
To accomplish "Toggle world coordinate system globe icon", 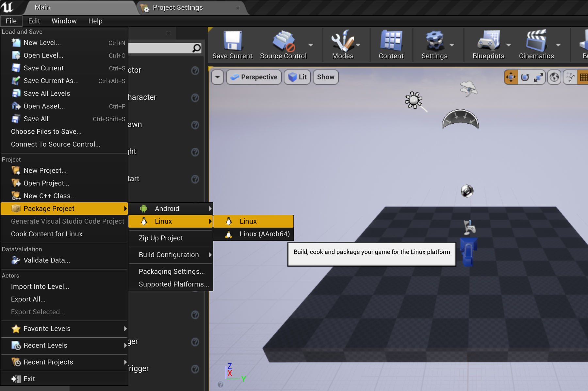I will [x=554, y=77].
